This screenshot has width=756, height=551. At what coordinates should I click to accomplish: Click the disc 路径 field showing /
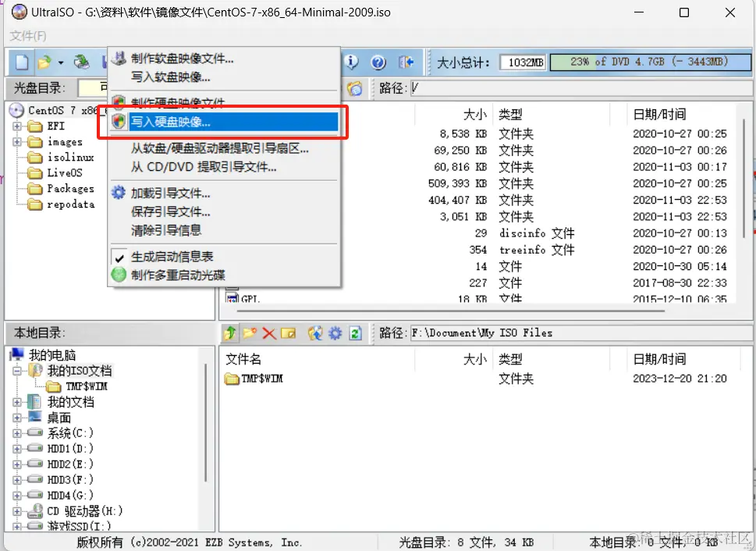pyautogui.click(x=581, y=88)
